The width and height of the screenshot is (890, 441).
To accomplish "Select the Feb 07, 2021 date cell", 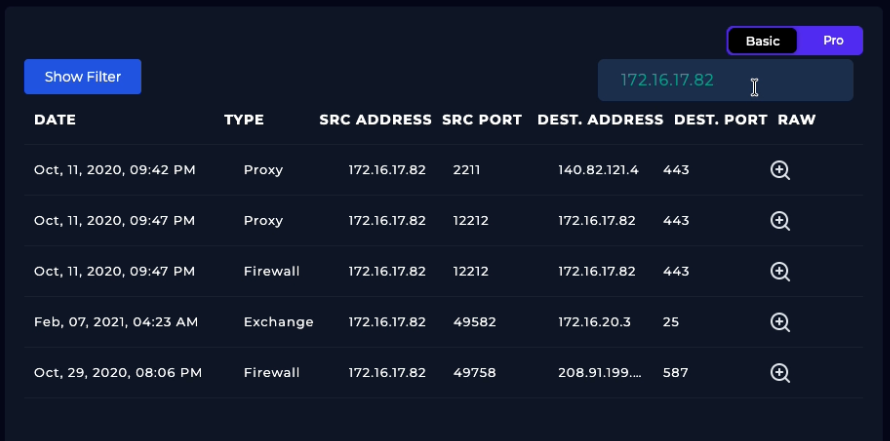I will click(x=116, y=322).
